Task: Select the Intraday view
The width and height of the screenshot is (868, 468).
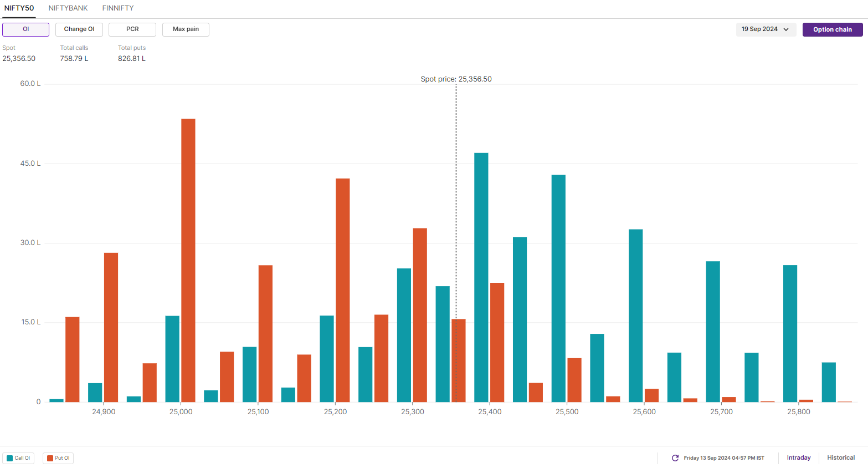Action: click(x=799, y=458)
